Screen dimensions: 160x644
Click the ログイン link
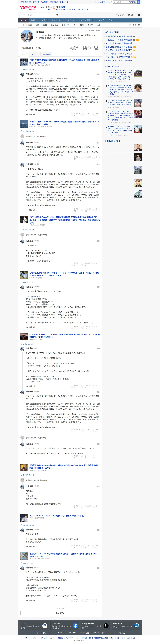[x=49, y=9]
